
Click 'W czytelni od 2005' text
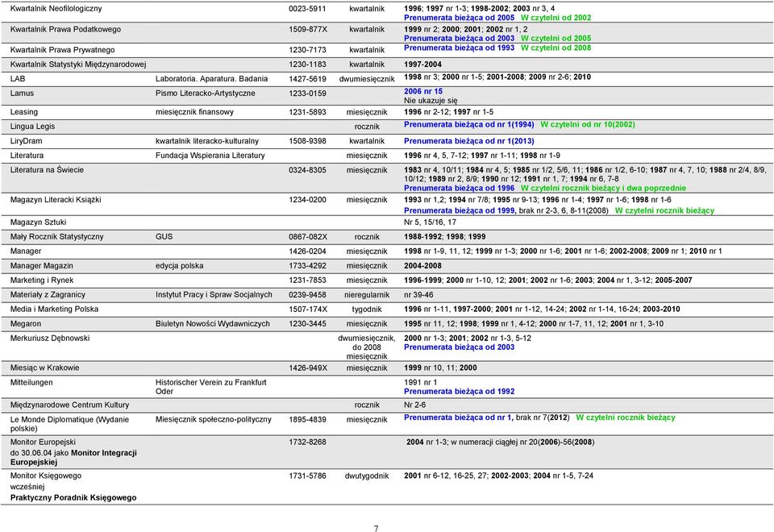tap(556, 39)
